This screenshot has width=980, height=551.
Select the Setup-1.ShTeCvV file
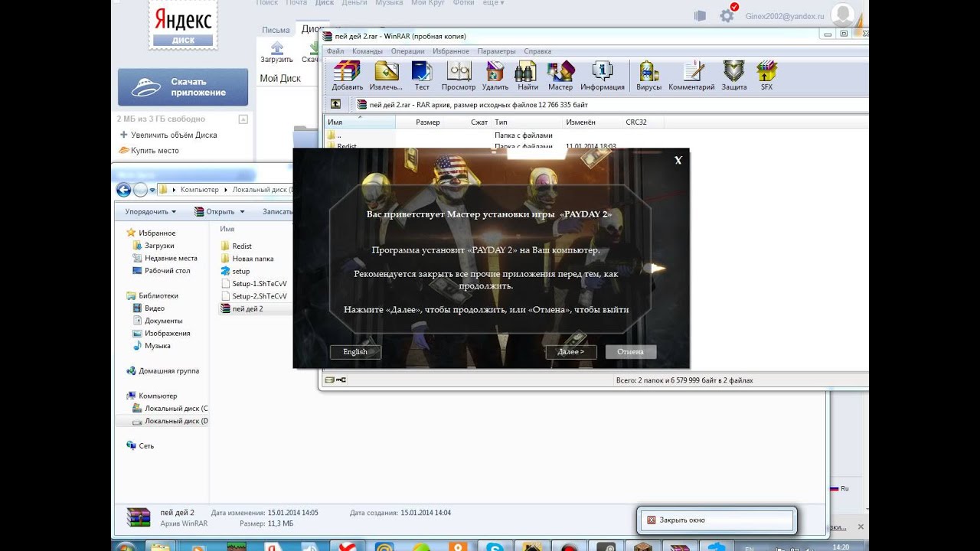[253, 283]
